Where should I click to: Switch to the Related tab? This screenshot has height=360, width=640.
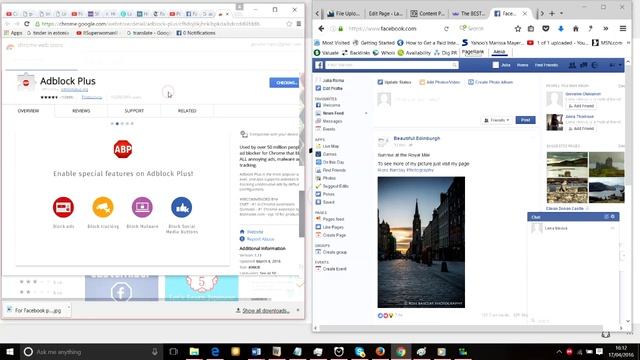tap(187, 111)
